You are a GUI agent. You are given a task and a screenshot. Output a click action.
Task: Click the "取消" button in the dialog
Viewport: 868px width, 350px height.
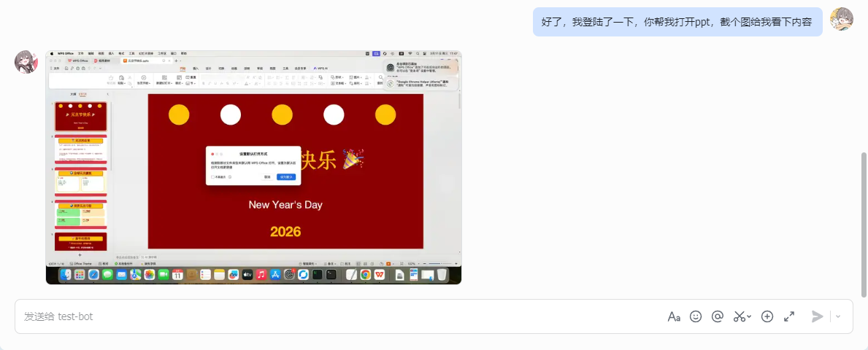tap(267, 176)
